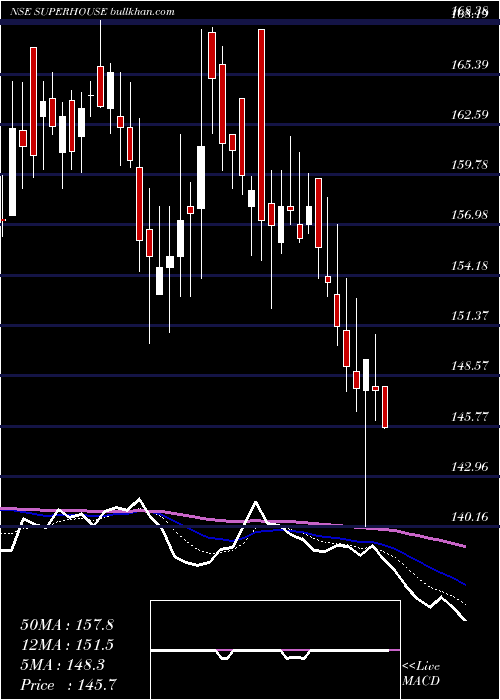Select the 165.39 price axis label
The height and width of the screenshot is (700, 500).
(x=468, y=65)
